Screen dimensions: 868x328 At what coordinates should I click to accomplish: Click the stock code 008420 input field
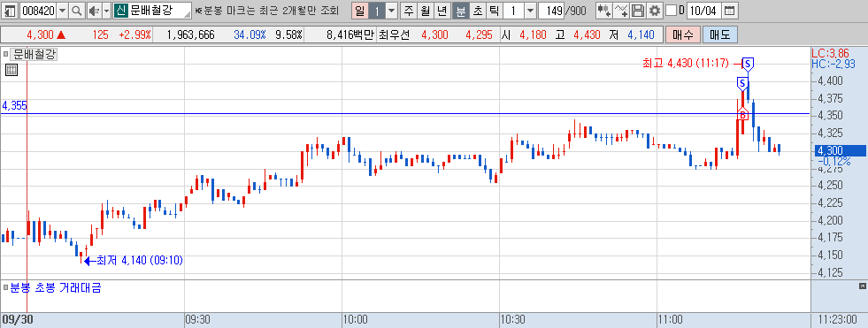(x=38, y=11)
